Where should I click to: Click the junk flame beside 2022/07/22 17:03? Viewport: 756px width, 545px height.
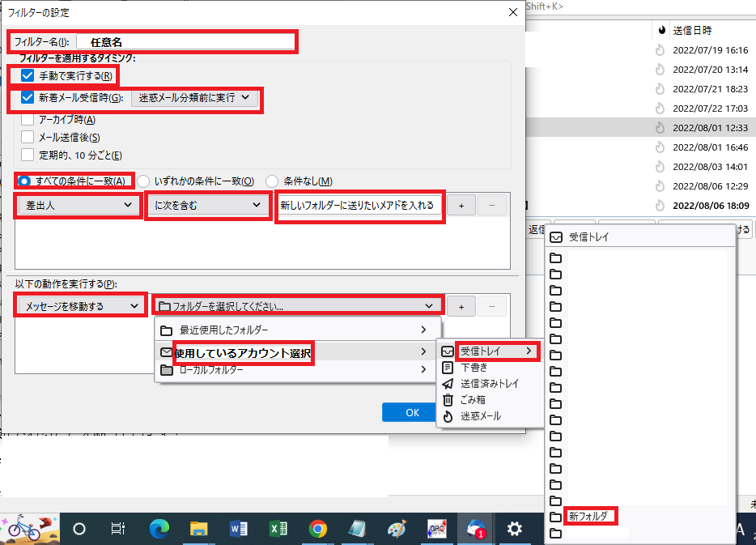pos(660,109)
